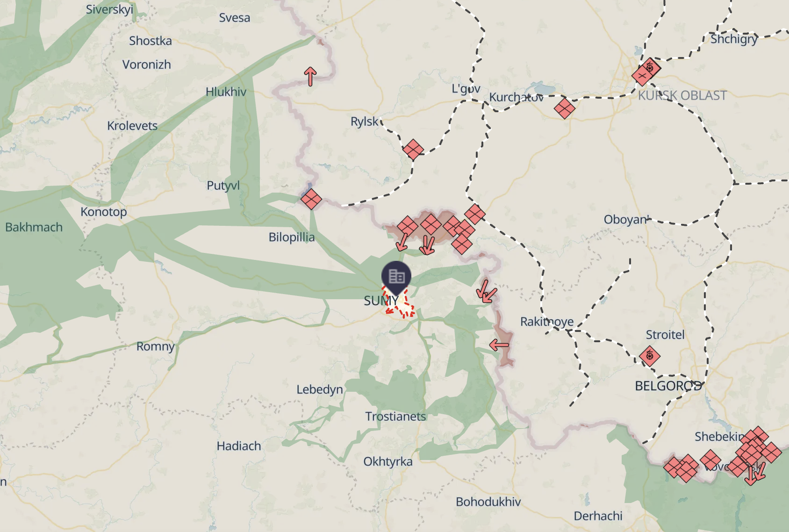
Task: Click the red upward arrow near Hlukhiv border
Action: 310,76
